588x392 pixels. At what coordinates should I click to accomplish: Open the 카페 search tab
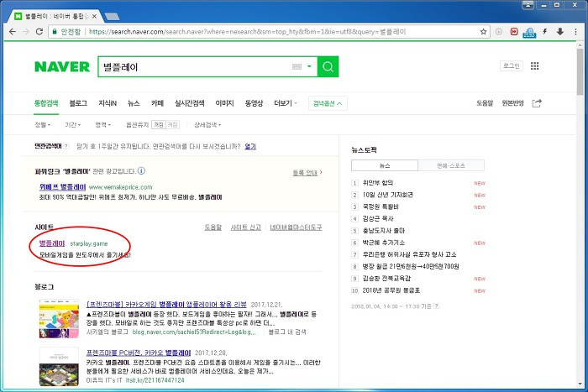pyautogui.click(x=157, y=103)
